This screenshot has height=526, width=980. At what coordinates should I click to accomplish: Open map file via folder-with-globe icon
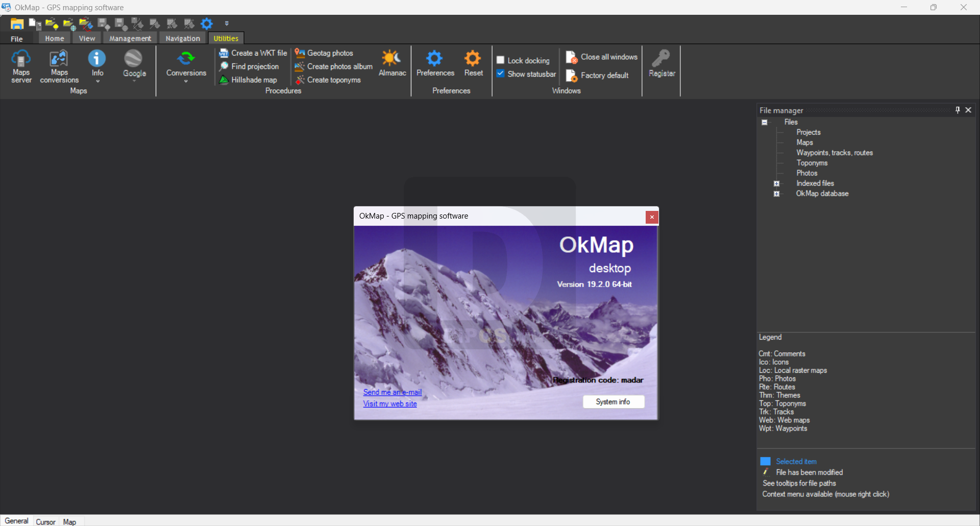click(x=69, y=23)
